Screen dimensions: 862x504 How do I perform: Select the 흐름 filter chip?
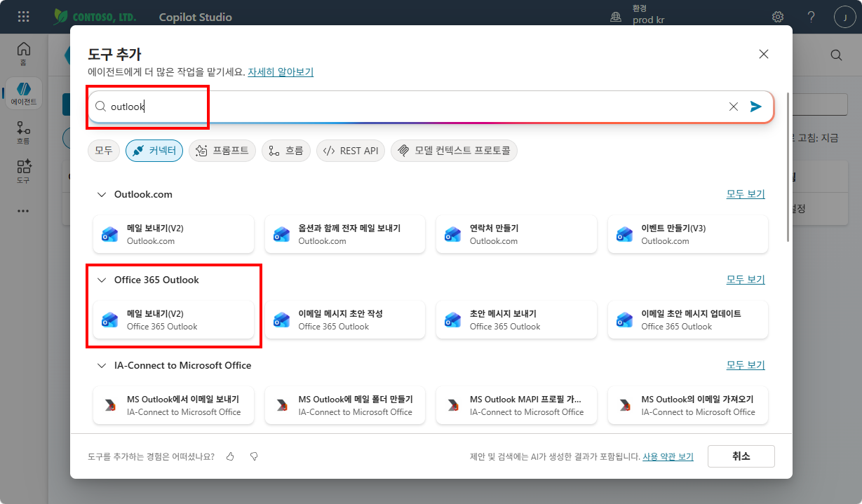(286, 151)
